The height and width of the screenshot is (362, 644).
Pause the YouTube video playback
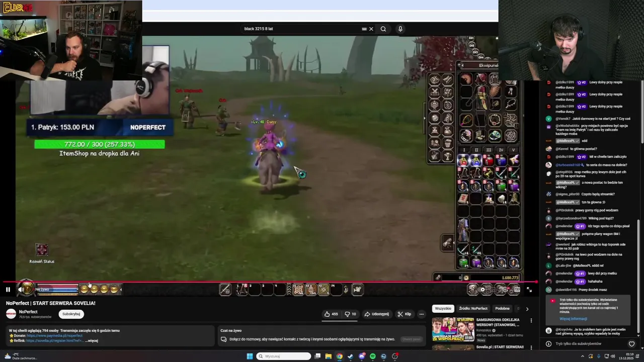(x=8, y=289)
